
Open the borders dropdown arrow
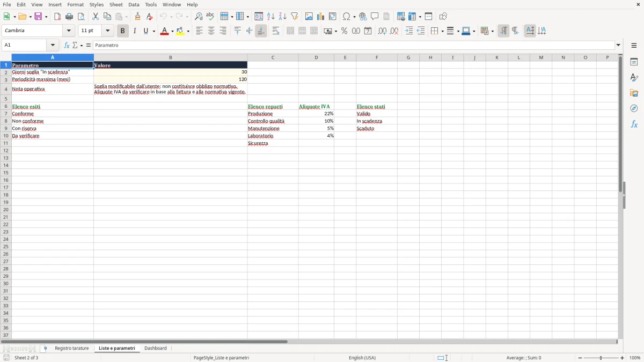click(442, 32)
